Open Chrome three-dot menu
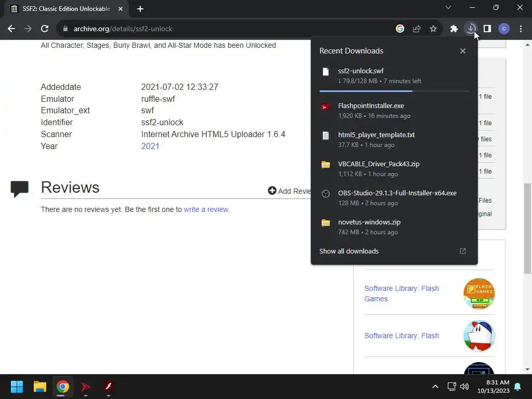 521,29
